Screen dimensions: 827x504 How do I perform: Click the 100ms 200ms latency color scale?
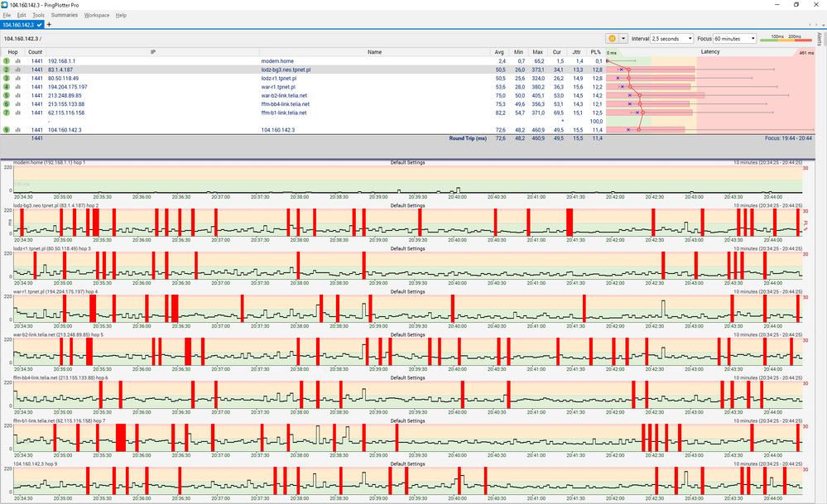(x=786, y=38)
